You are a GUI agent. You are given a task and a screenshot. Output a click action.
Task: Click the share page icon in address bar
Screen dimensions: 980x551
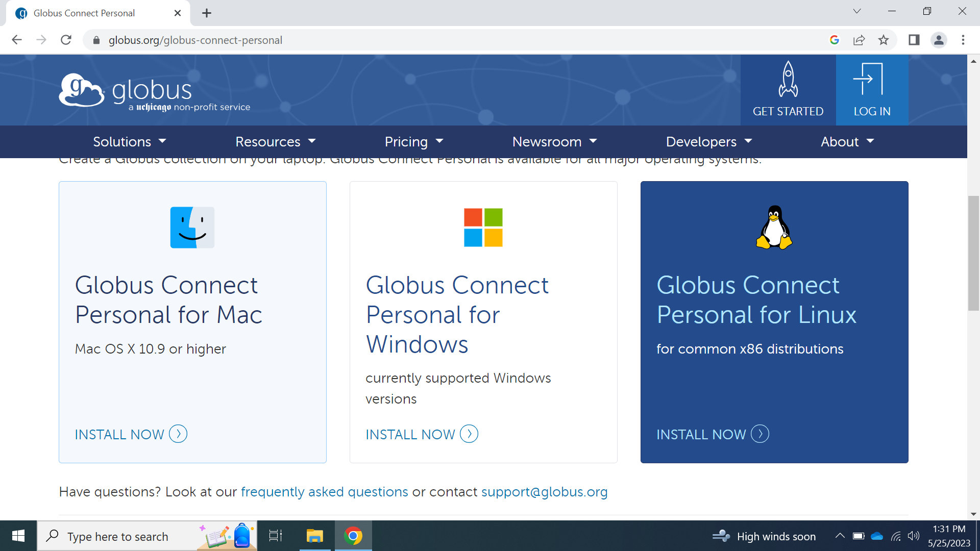tap(859, 40)
